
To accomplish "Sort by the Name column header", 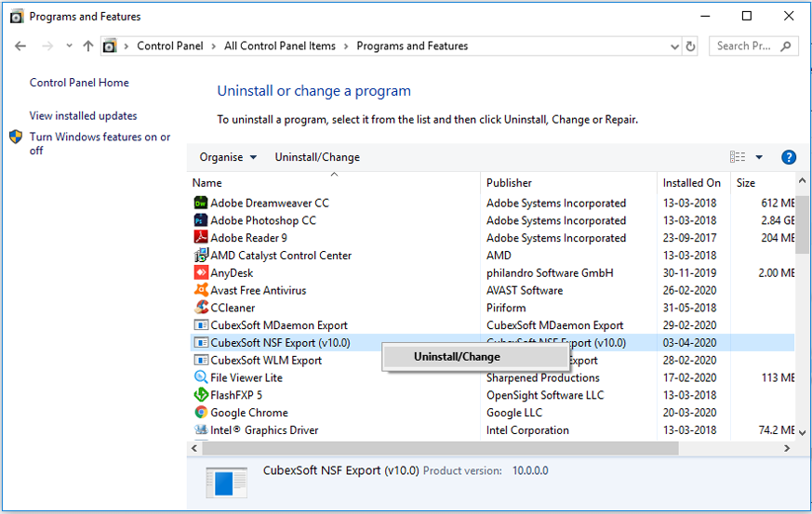I will pyautogui.click(x=335, y=183).
